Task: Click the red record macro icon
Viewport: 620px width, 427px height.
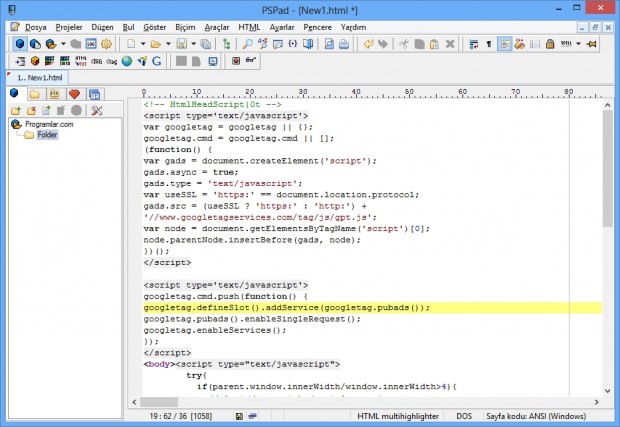Action: click(x=236, y=61)
